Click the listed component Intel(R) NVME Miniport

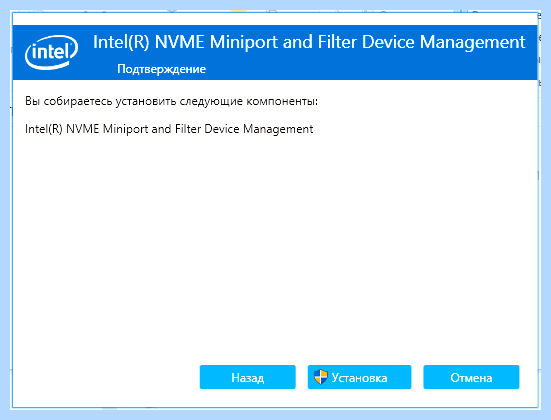pyautogui.click(x=169, y=129)
